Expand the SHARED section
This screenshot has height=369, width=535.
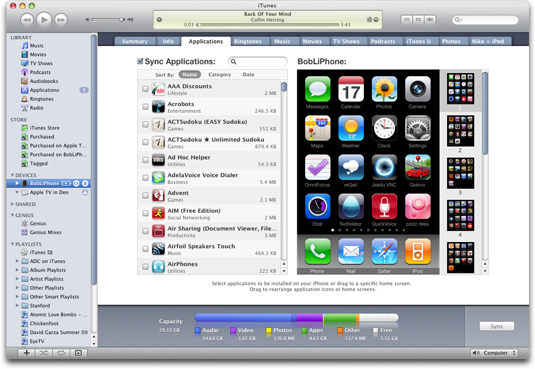point(12,204)
